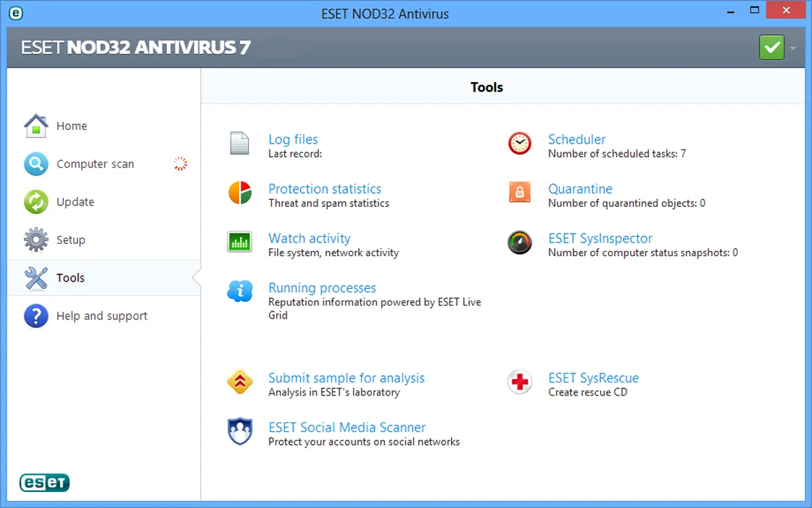Click the green protection status checkmark

[x=771, y=47]
